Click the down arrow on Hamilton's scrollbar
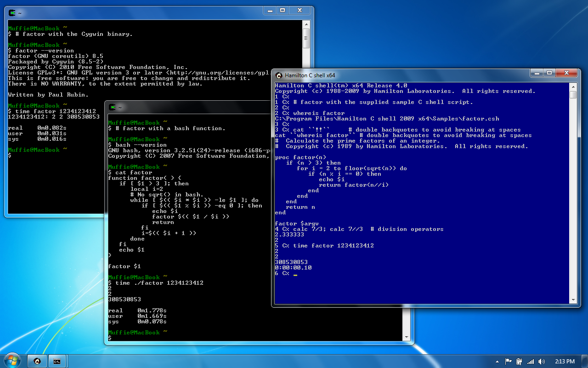588x368 pixels. click(573, 300)
